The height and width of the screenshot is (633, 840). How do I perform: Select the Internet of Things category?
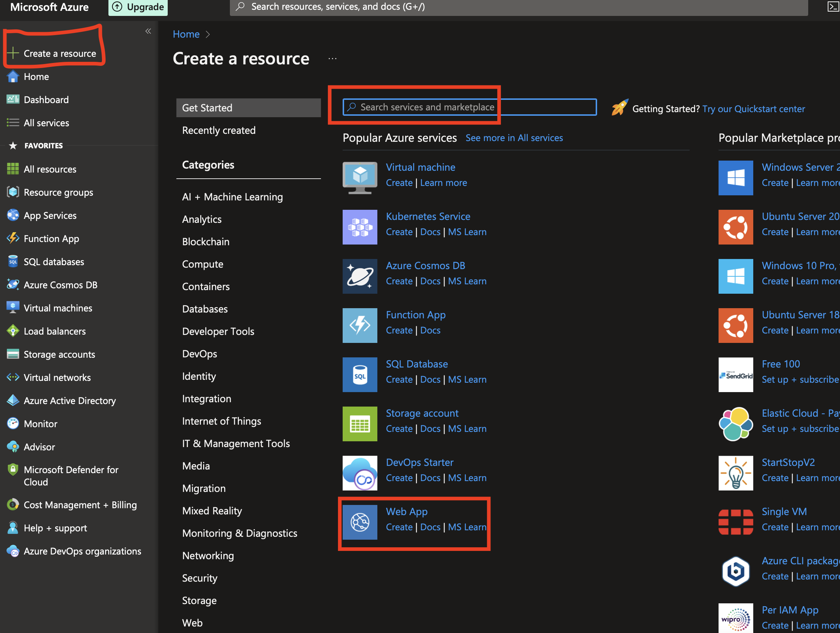222,421
